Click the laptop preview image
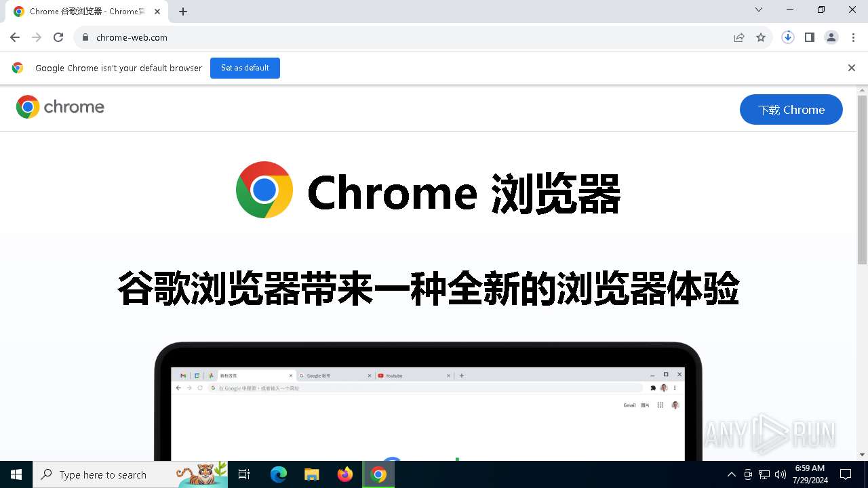The image size is (868, 488). (428, 401)
